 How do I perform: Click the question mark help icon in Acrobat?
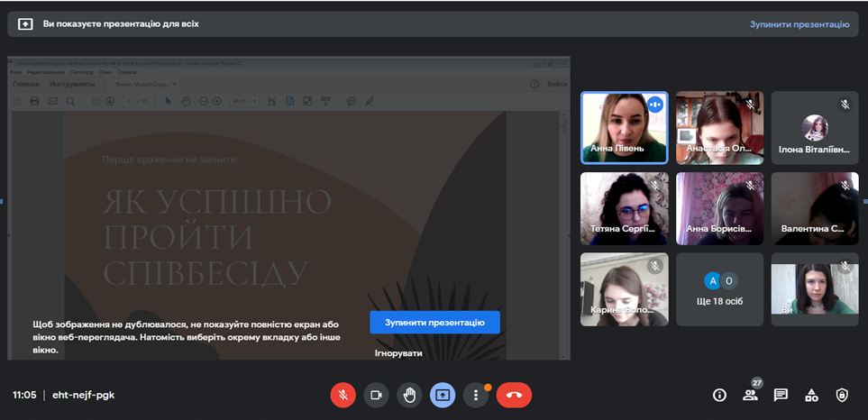(x=535, y=84)
